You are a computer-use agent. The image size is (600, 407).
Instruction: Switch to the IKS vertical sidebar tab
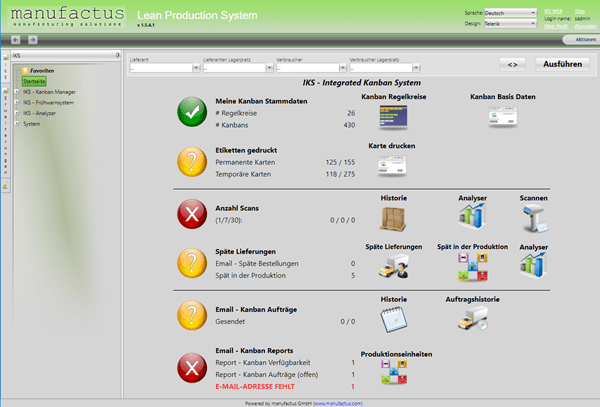5,69
